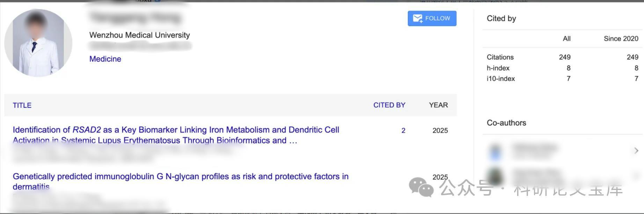Sort publications by the YEAR column header
Screen dimensions: 644x214
[x=438, y=105]
